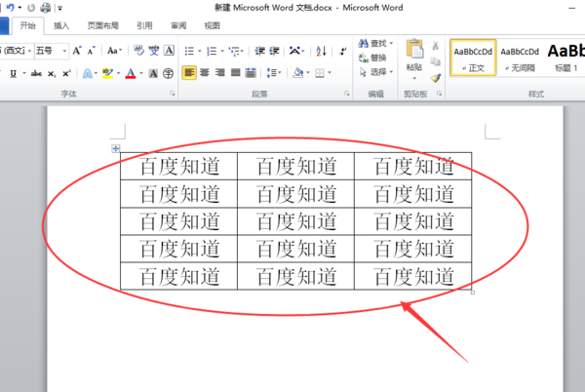Click the Enclose Characters circled icon

pos(169,73)
